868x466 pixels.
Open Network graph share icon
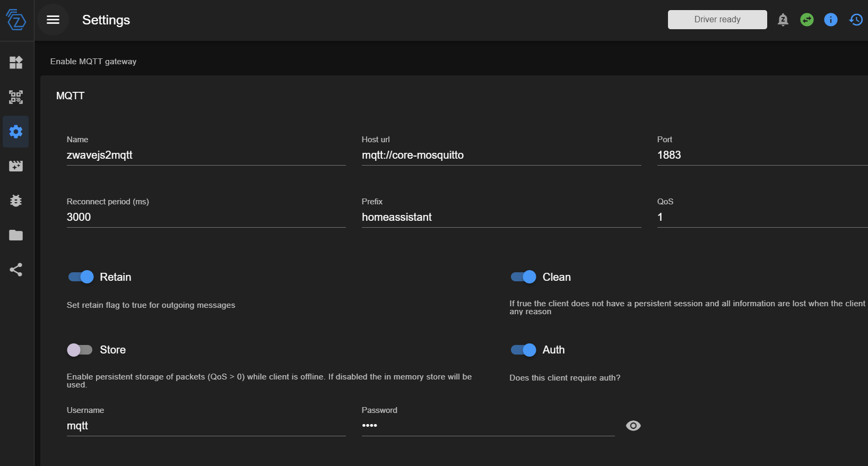click(x=16, y=270)
